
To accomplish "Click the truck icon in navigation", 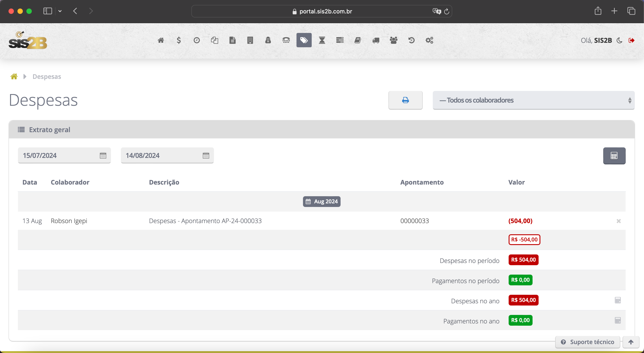I will tap(375, 40).
